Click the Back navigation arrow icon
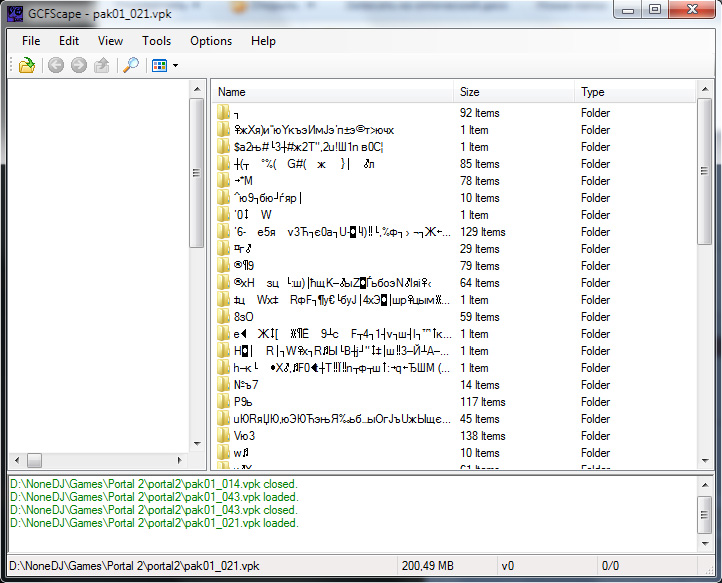Image resolution: width=722 pixels, height=583 pixels. (56, 65)
